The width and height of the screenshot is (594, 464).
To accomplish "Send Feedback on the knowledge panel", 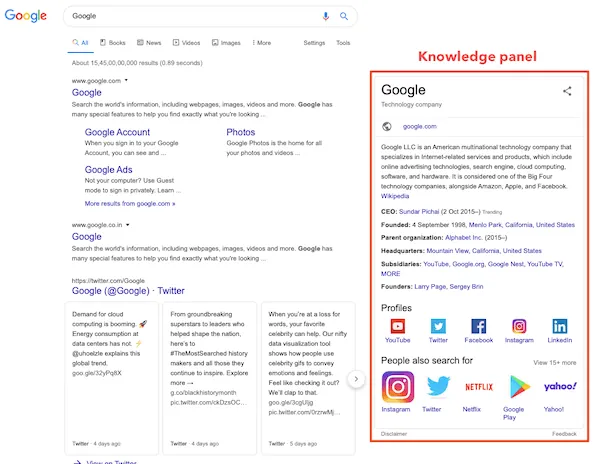I will pos(564,434).
